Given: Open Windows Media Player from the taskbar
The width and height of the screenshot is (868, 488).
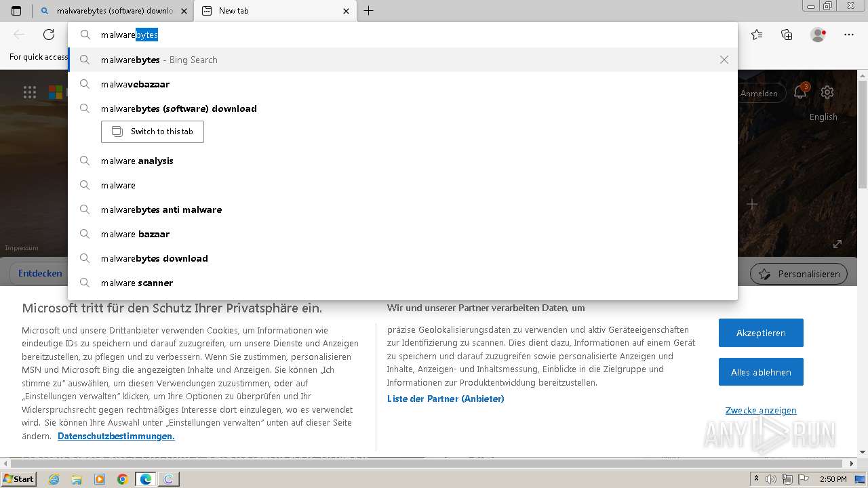Looking at the screenshot, I should 100,479.
